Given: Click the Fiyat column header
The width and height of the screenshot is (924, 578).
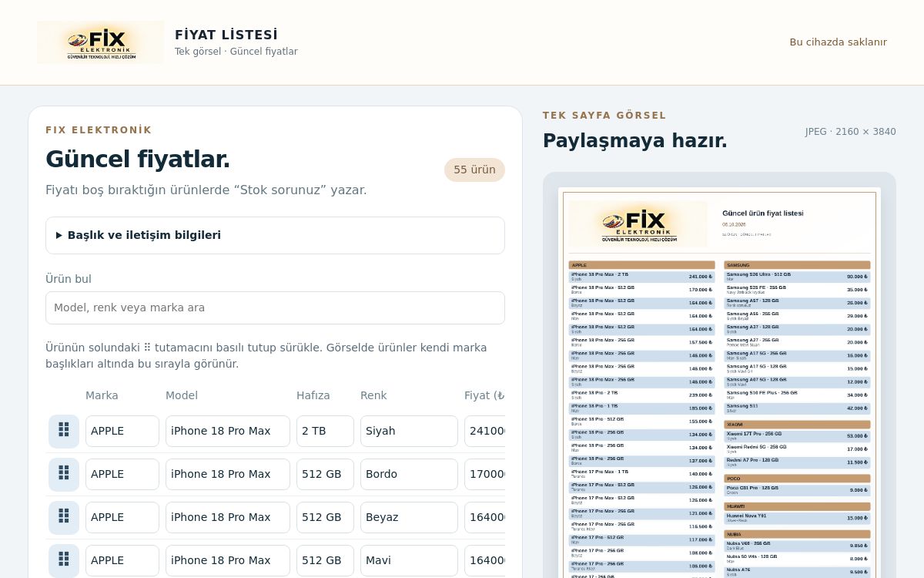Looking at the screenshot, I should coord(484,395).
